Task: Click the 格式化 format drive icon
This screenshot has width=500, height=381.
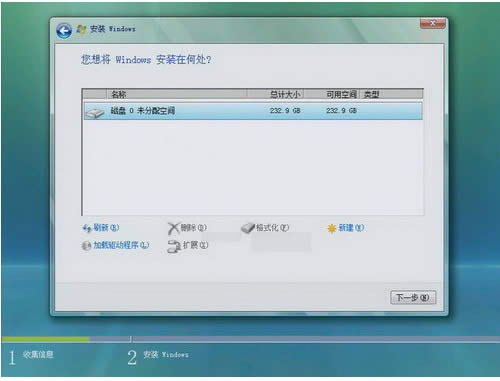Action: pyautogui.click(x=248, y=228)
